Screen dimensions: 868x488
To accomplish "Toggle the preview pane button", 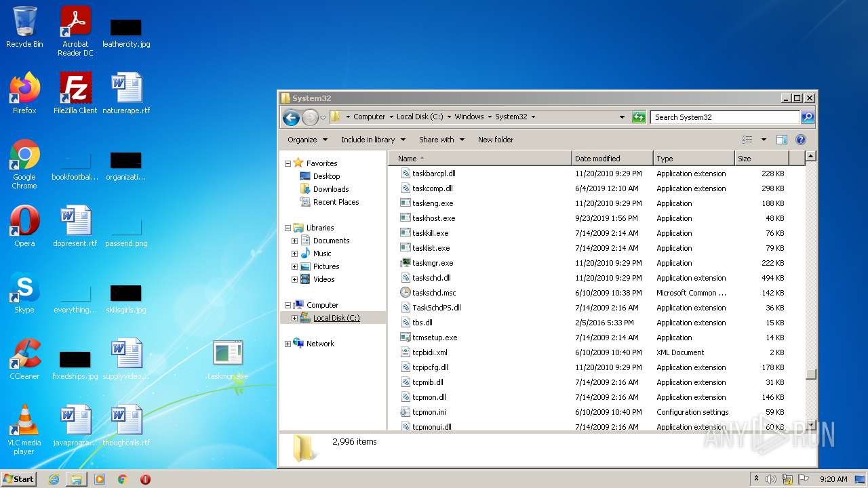I will tap(781, 140).
